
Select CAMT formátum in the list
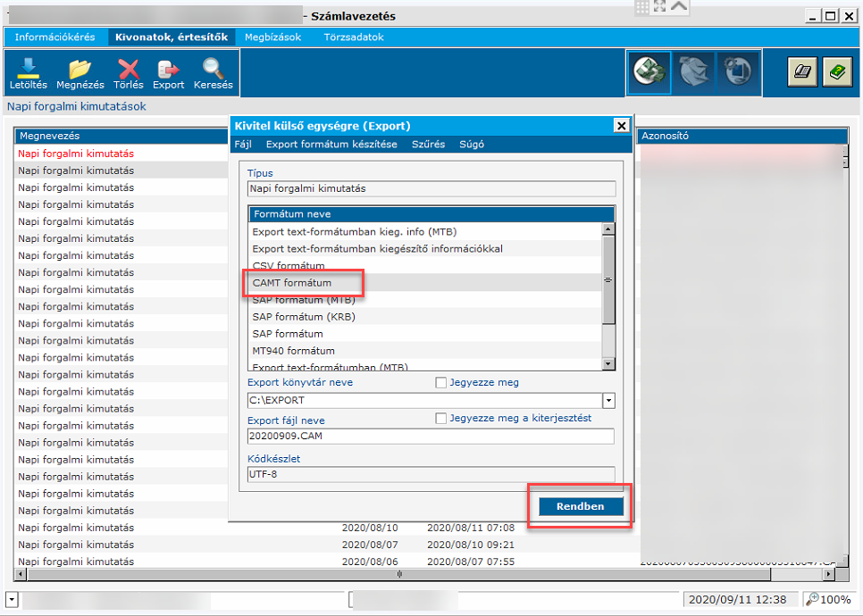(425, 283)
